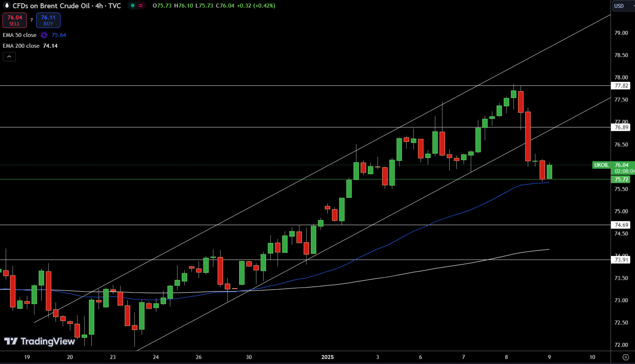
Task: Click the purple refresh icon beside EMA 50
Action: pyautogui.click(x=44, y=35)
